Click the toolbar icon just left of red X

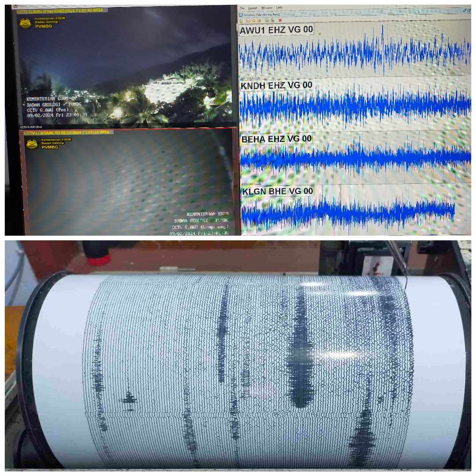[273, 20]
